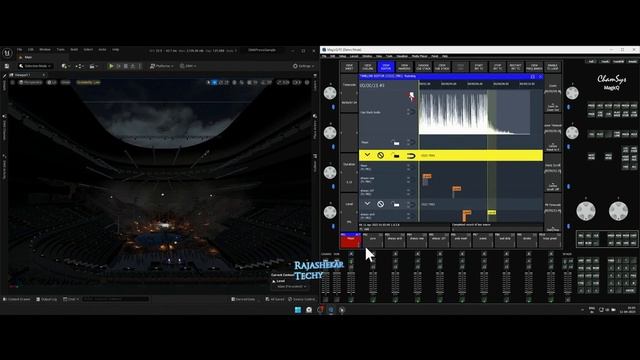Click the Timecode encoder wheel

pyautogui.click(x=330, y=93)
